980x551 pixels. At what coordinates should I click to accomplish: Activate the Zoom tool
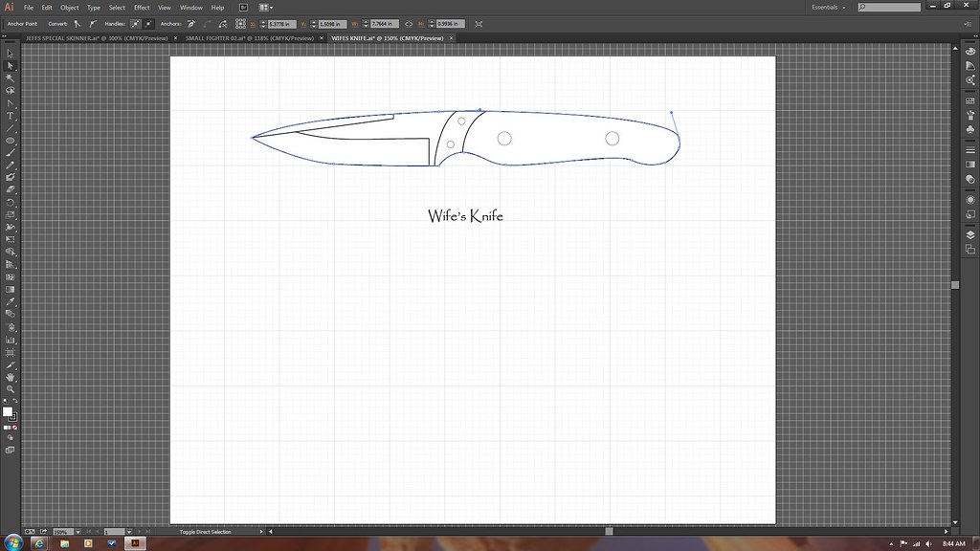click(x=11, y=389)
